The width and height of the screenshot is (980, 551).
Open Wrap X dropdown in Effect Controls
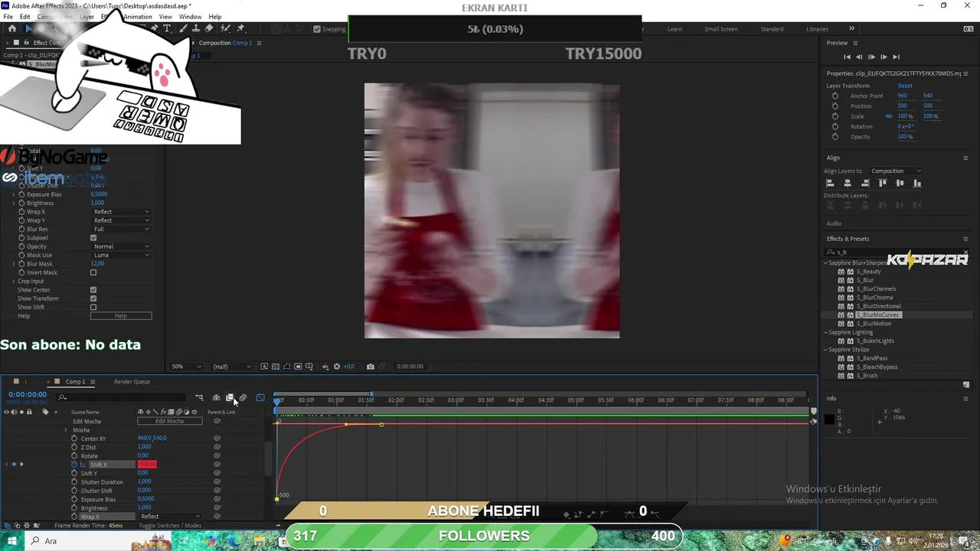point(121,212)
